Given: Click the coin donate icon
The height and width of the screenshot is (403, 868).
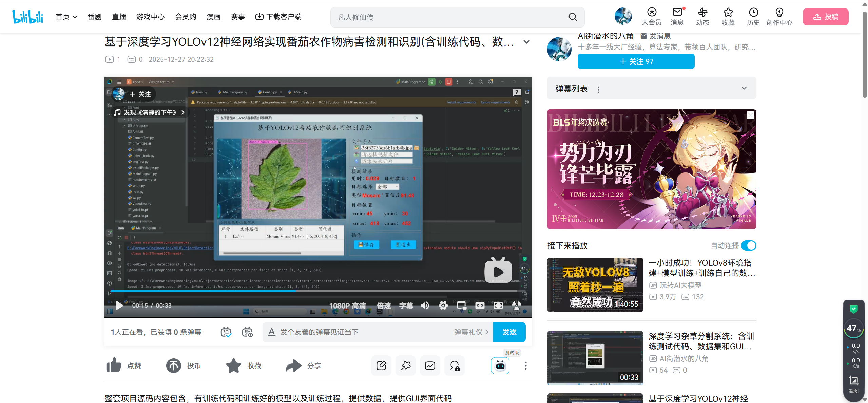Looking at the screenshot, I should point(174,365).
